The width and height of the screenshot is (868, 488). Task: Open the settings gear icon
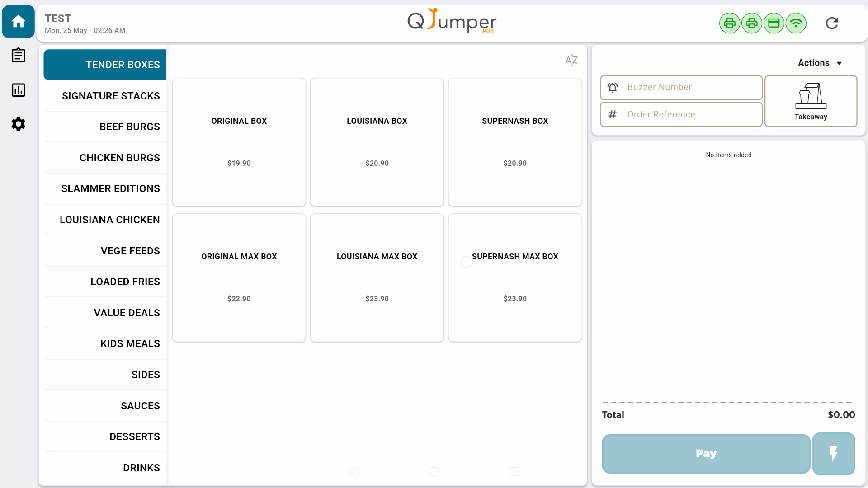click(19, 124)
